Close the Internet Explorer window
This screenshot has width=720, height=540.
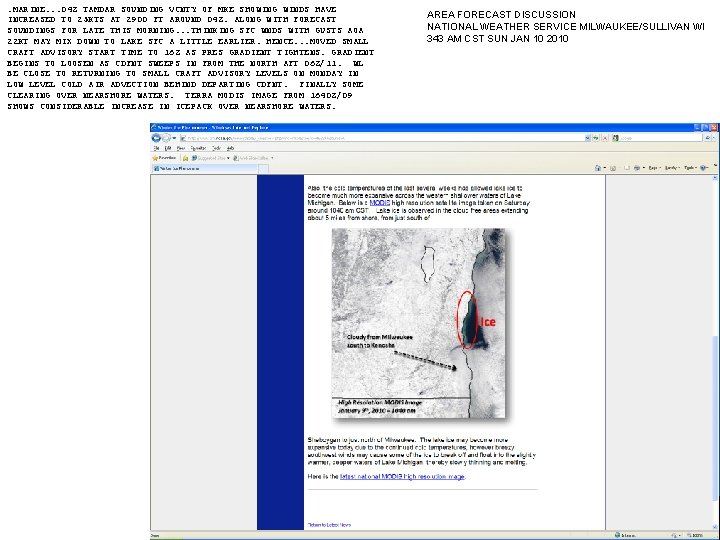coord(714,127)
